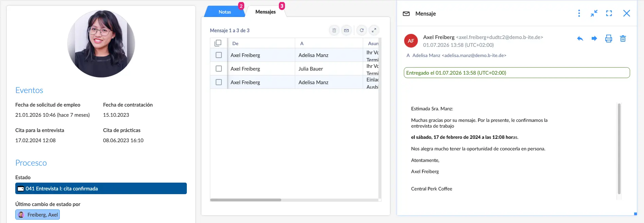Switch to the Notas tab
Viewport: 644px width, 223px height.
225,12
